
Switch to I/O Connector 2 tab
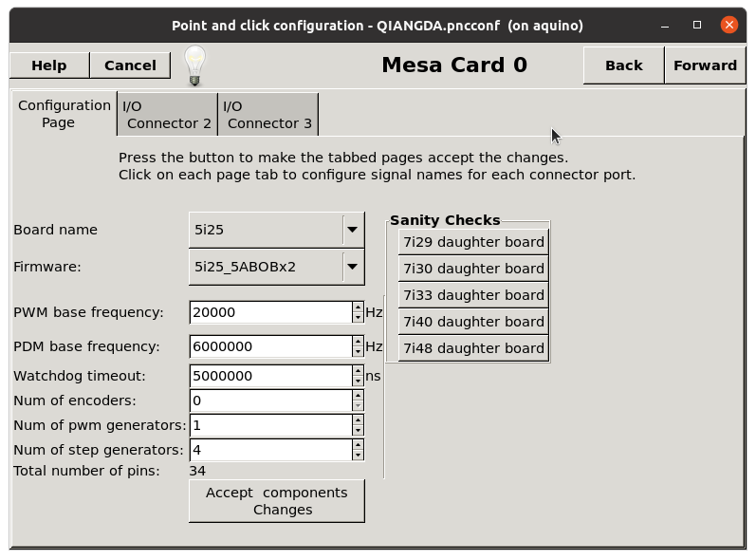coord(167,115)
